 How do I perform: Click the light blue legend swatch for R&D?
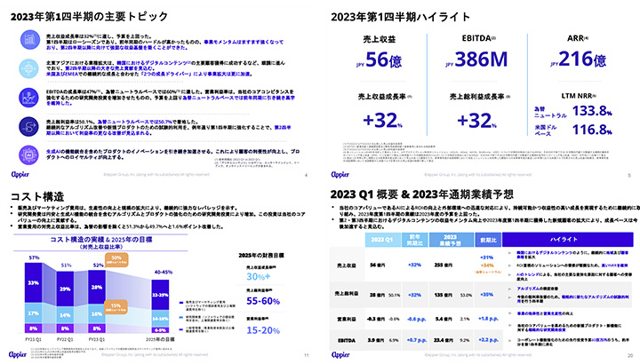(x=181, y=317)
